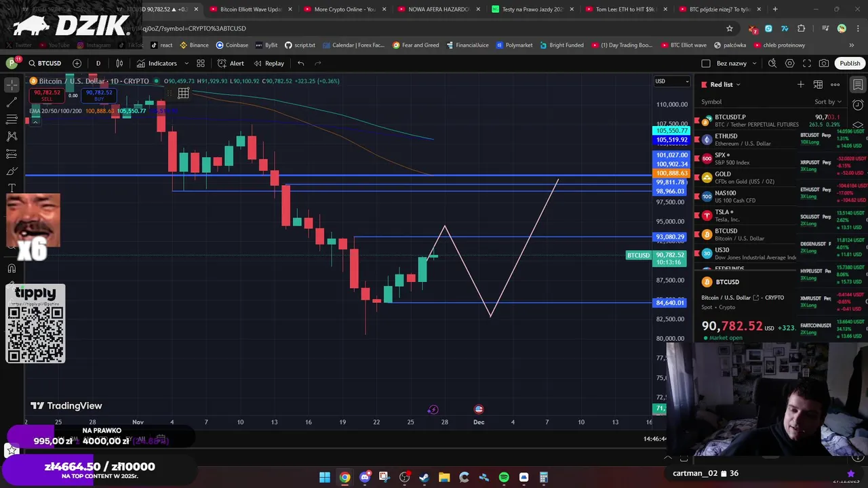Open the USD currency dropdown on price scale

(671, 81)
